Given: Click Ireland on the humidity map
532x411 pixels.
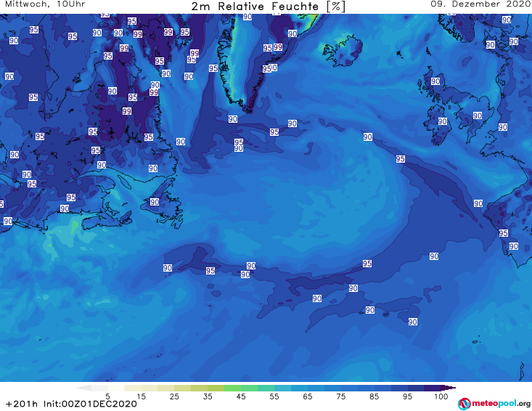Looking at the screenshot, I should tap(438, 125).
